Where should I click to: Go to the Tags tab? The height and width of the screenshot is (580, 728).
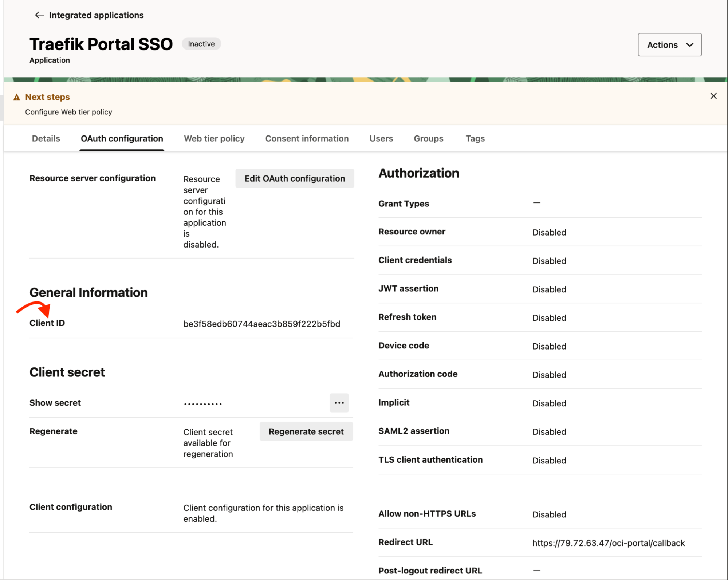pyautogui.click(x=475, y=138)
